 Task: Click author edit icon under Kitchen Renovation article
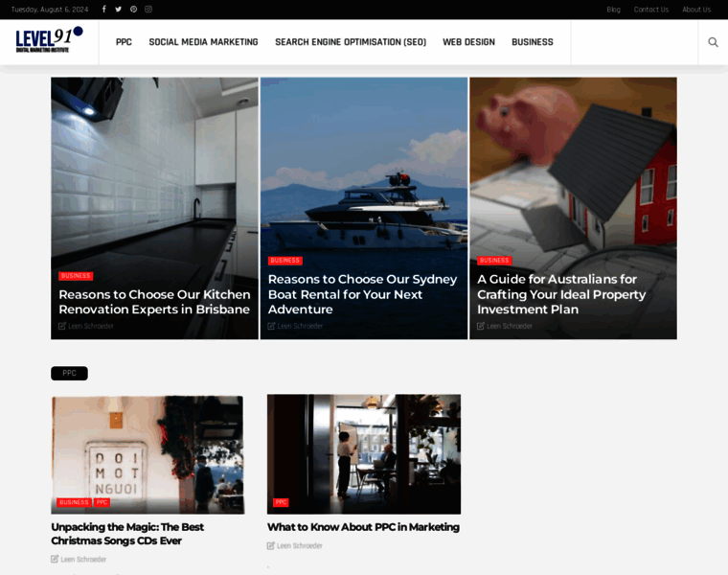point(62,326)
